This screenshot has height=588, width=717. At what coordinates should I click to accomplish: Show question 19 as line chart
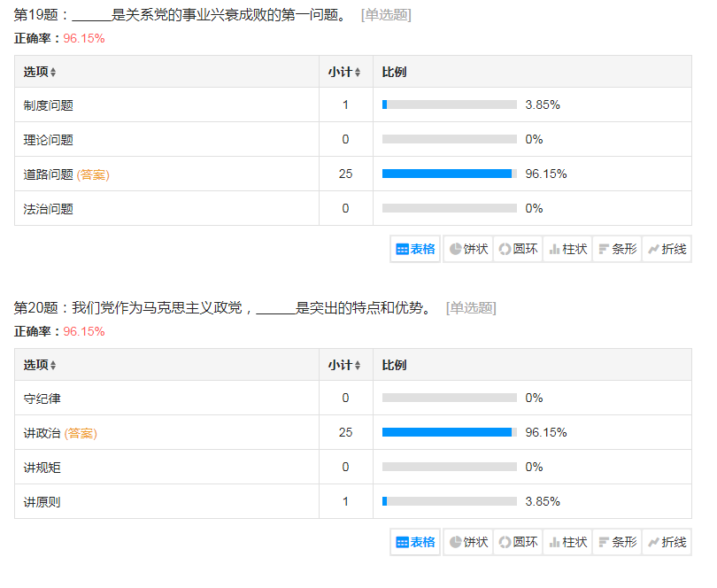coord(667,249)
